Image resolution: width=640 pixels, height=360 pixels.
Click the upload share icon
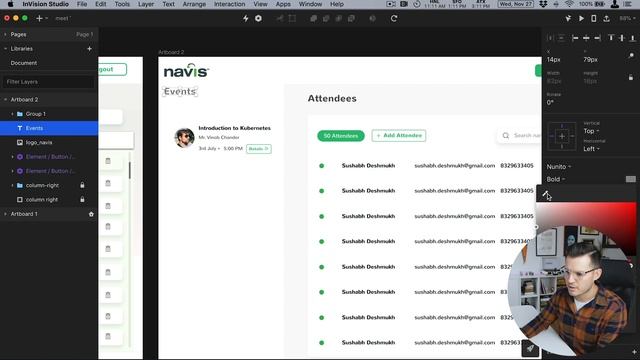click(607, 18)
